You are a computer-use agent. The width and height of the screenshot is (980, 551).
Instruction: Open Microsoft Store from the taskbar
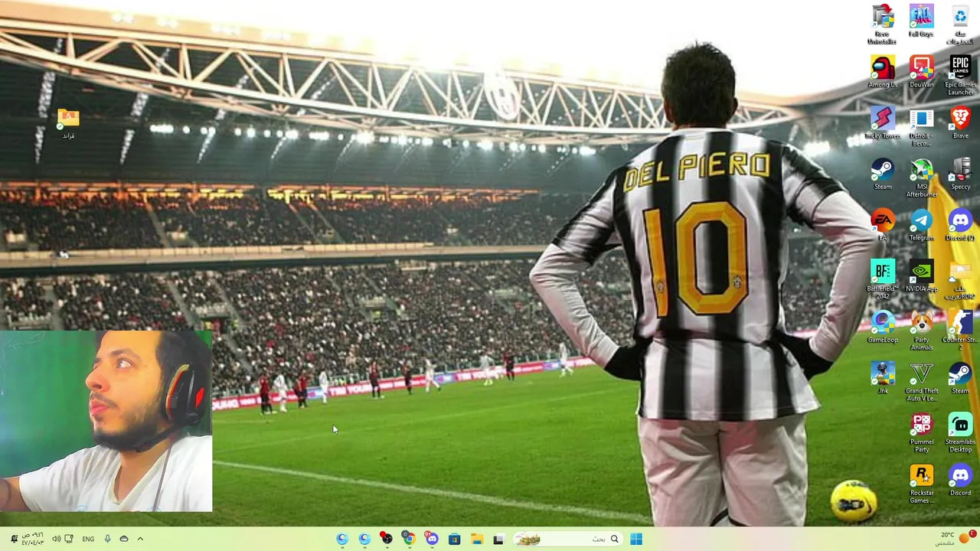(454, 539)
